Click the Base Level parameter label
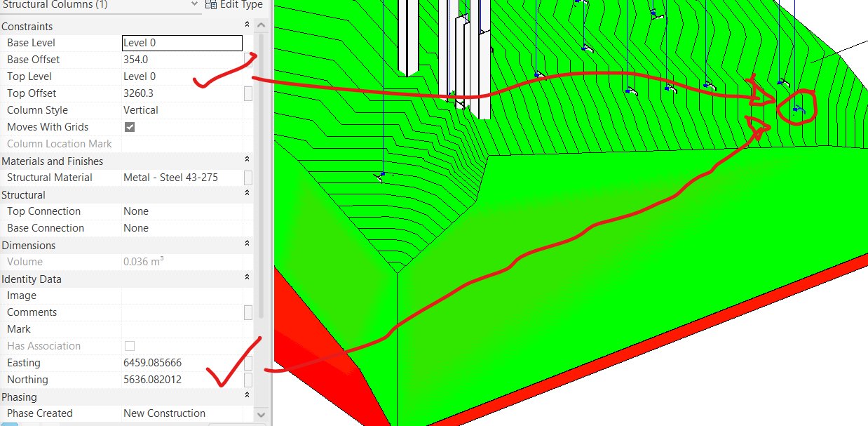This screenshot has width=868, height=426. coord(31,43)
